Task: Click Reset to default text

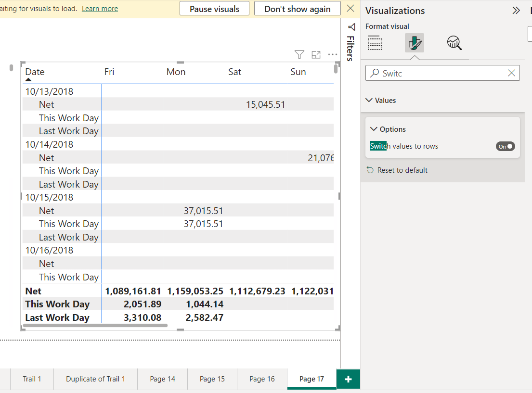Action: [x=402, y=170]
